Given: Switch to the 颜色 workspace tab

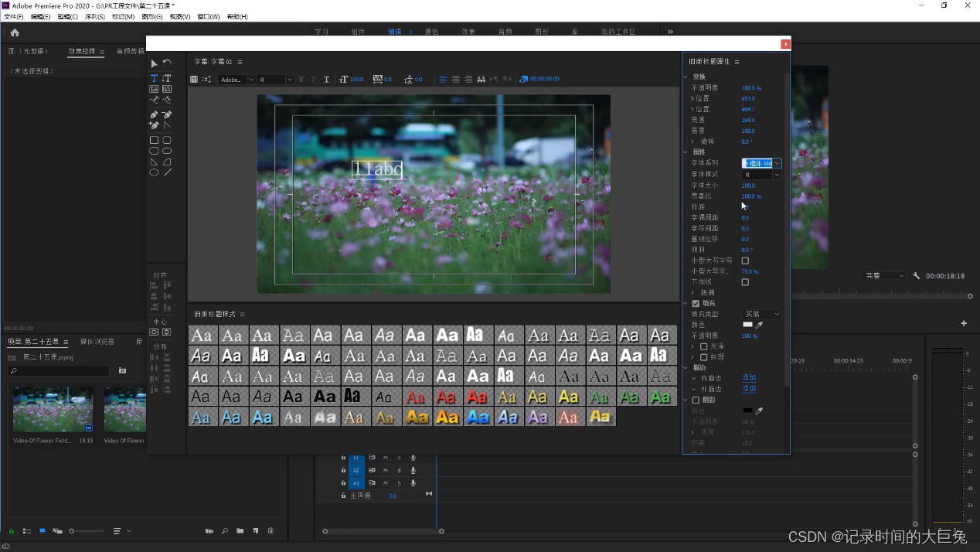Looking at the screenshot, I should 431,32.
